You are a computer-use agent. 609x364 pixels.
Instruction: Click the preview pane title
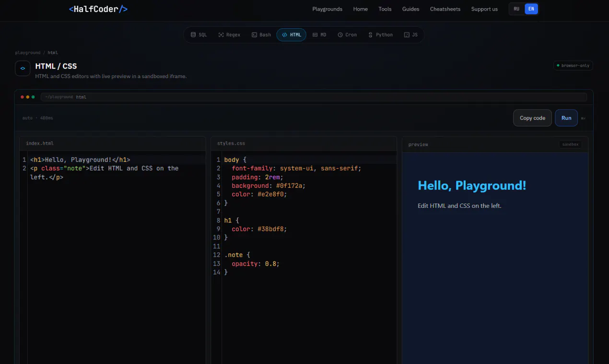click(418, 144)
